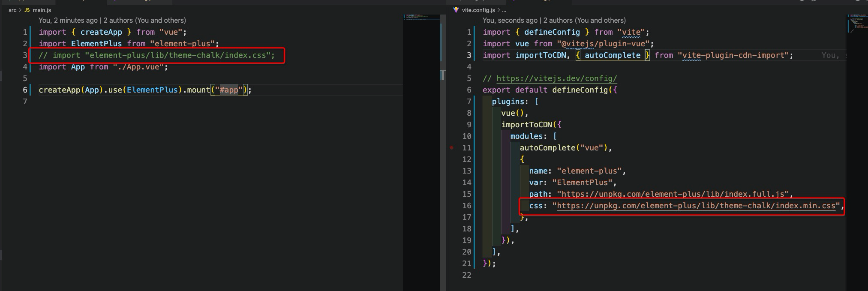Open the unpkg index.min.css URL on line 16
Screen dimensions: 868x291
point(696,206)
